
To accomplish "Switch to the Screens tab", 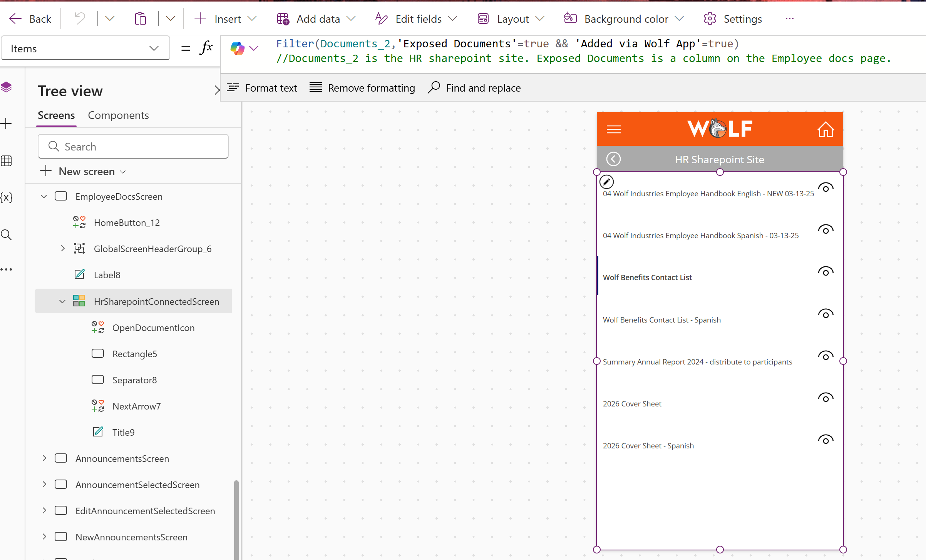I will click(56, 115).
